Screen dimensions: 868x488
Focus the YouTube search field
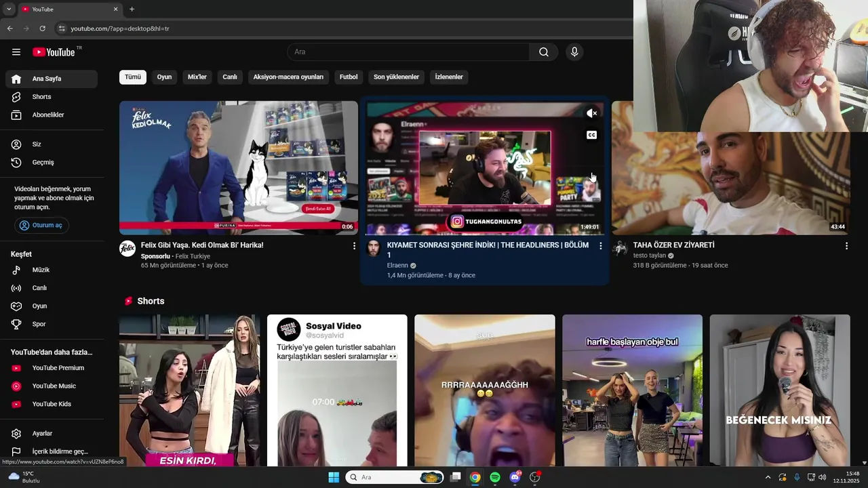[408, 52]
